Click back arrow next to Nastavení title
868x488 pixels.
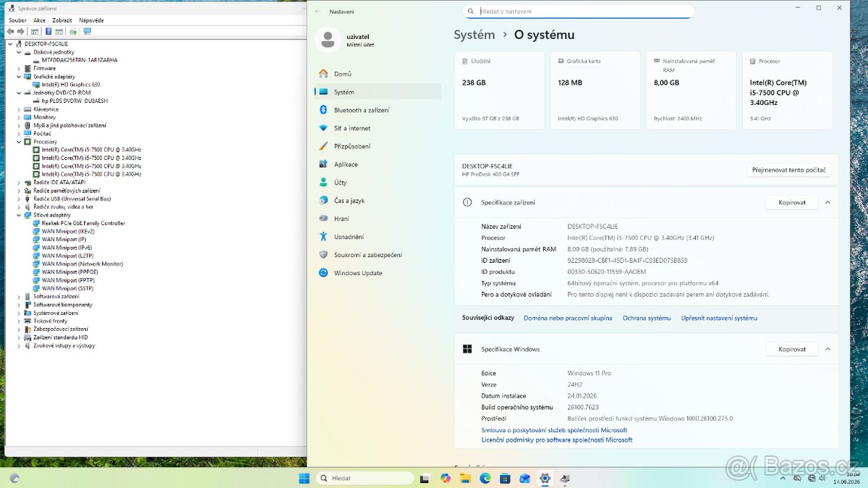click(318, 12)
